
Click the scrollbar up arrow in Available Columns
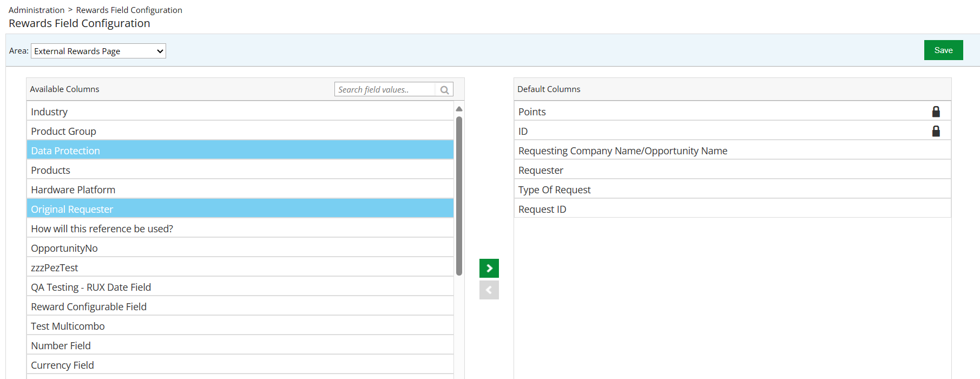pos(459,109)
